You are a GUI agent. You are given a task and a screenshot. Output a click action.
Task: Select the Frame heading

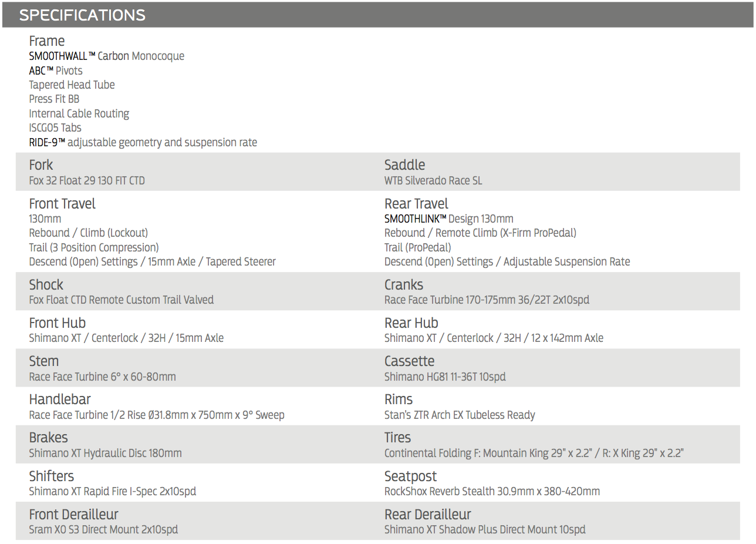(x=47, y=41)
